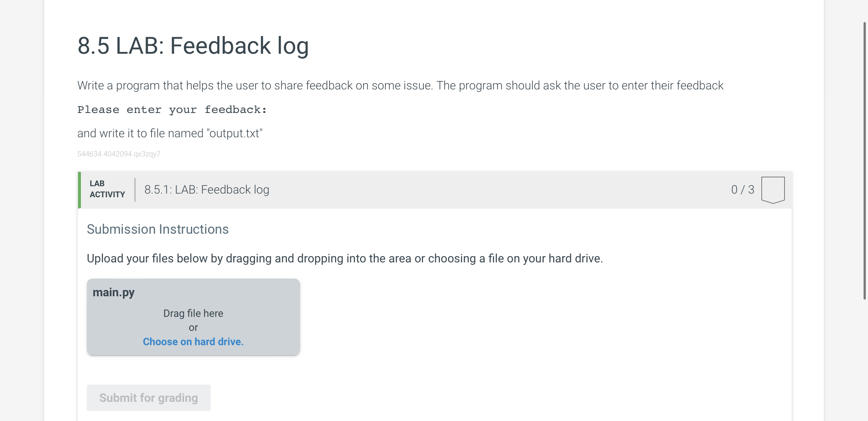868x421 pixels.
Task: Click the 8.5 LAB: Feedback log heading
Action: coord(193,45)
